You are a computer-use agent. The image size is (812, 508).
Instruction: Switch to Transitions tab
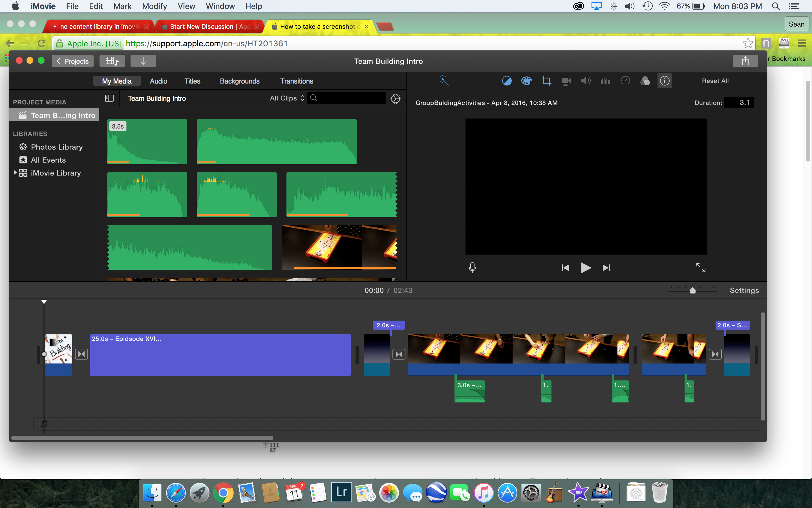coord(297,81)
